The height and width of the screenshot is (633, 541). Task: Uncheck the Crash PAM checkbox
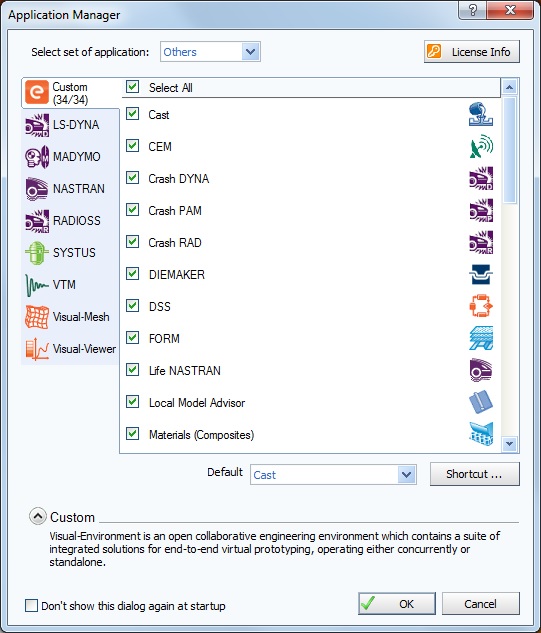(132, 210)
